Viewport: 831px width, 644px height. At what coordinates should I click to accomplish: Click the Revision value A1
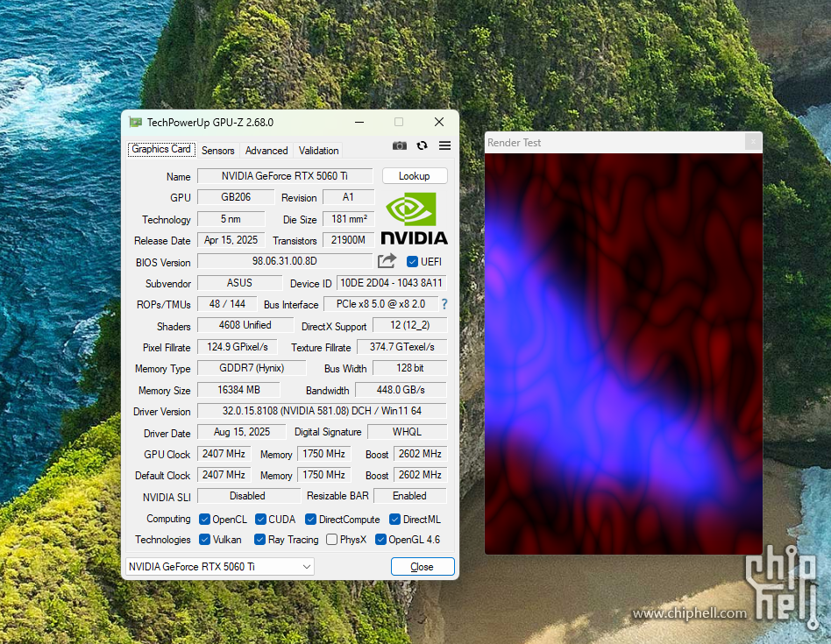pos(348,197)
